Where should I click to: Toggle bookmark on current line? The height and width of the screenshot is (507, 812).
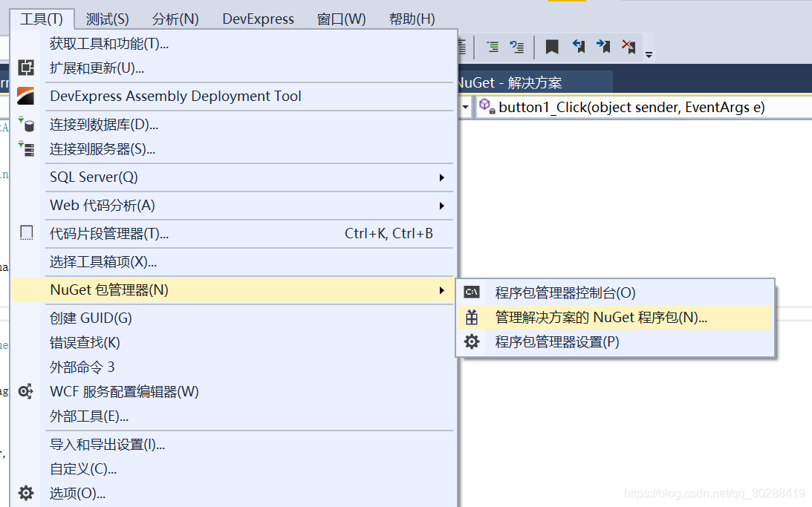pyautogui.click(x=552, y=47)
